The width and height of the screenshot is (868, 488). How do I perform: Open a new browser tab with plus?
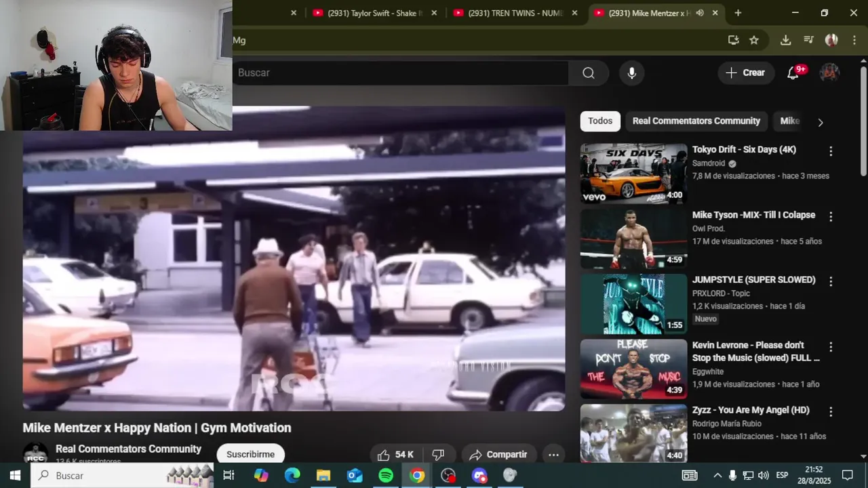tap(738, 13)
